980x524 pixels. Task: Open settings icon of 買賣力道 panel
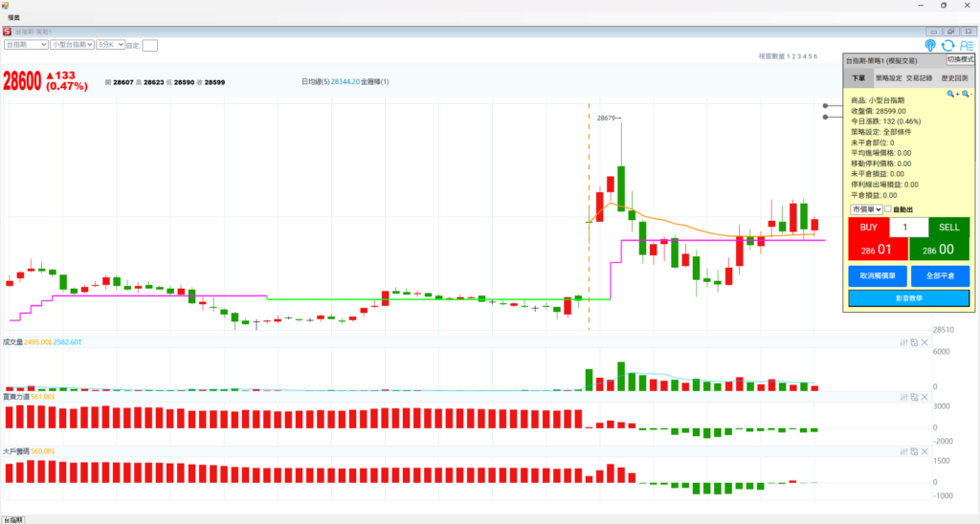[904, 396]
